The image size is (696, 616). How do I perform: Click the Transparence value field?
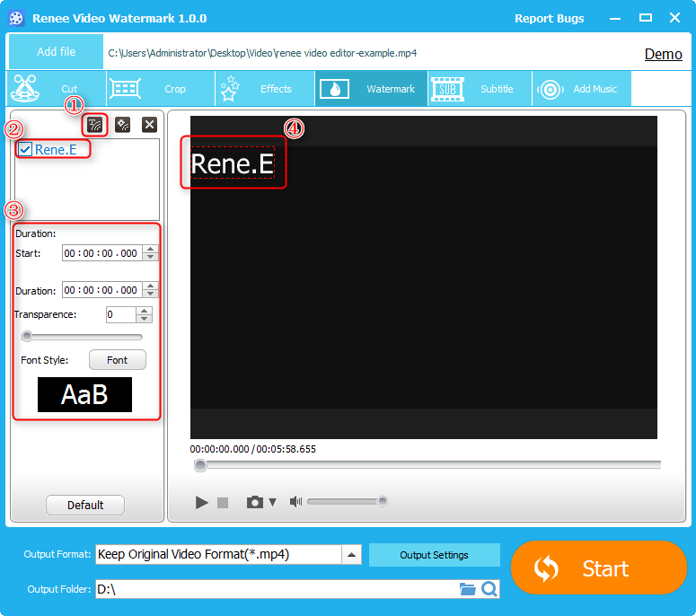[120, 314]
